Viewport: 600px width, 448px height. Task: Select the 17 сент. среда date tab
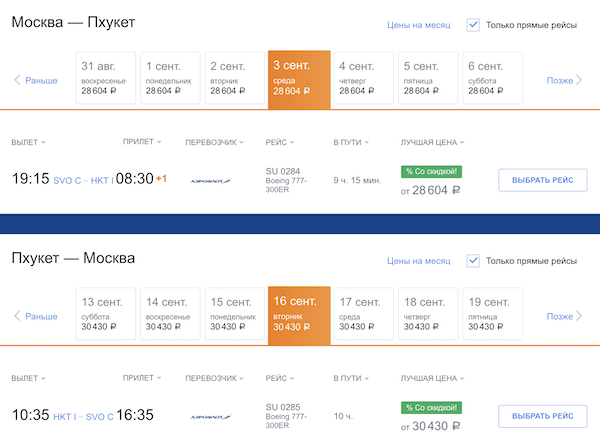point(362,313)
